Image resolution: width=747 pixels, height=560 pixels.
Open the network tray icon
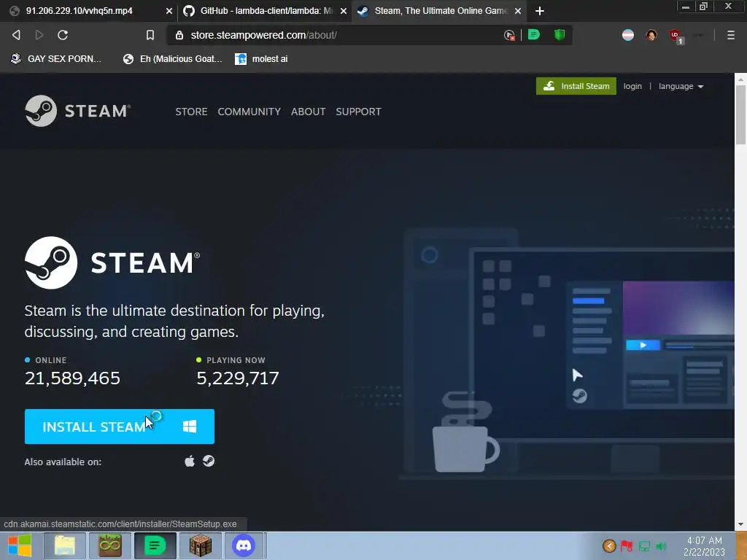[644, 545]
